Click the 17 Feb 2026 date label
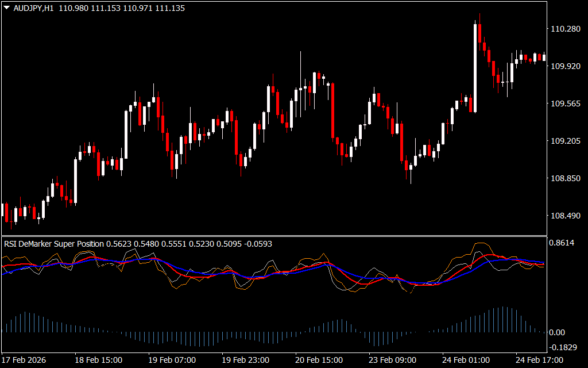This screenshot has width=588, height=368. (24, 360)
